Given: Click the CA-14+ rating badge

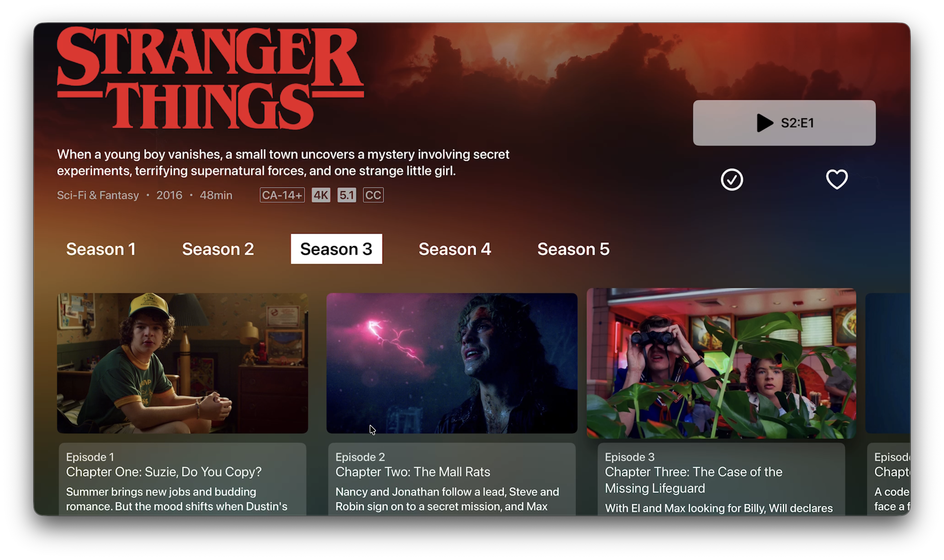Looking at the screenshot, I should click(x=282, y=195).
